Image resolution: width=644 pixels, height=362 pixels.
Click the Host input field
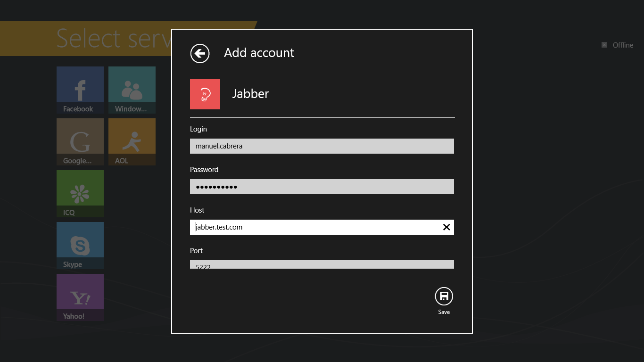pyautogui.click(x=322, y=227)
